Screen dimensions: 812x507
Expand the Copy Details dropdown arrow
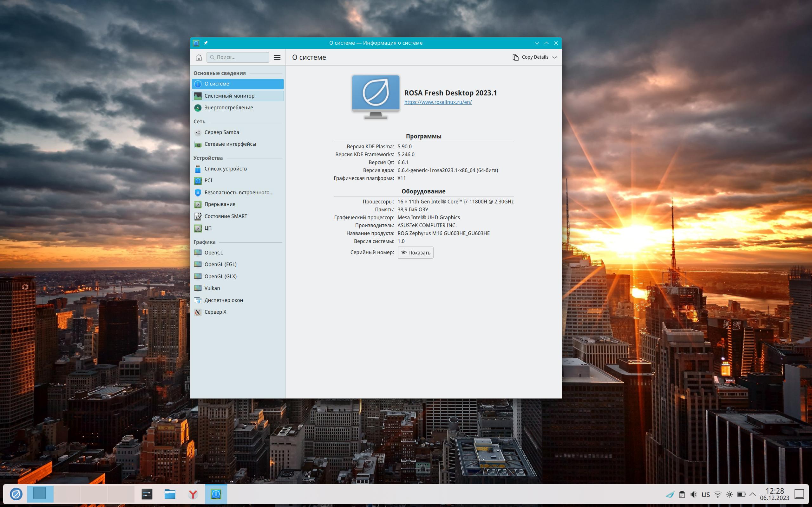click(x=555, y=57)
